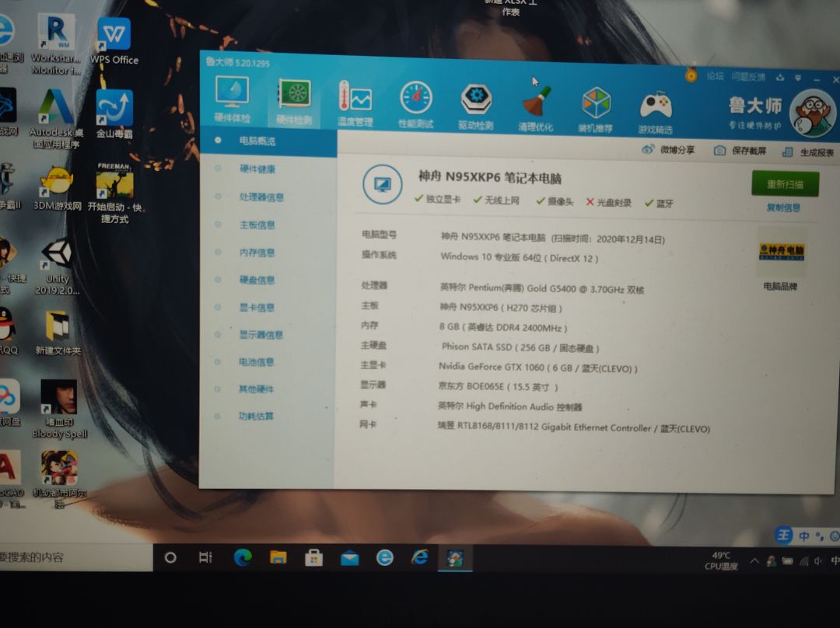Open WPS Office desktop shortcut

(114, 42)
